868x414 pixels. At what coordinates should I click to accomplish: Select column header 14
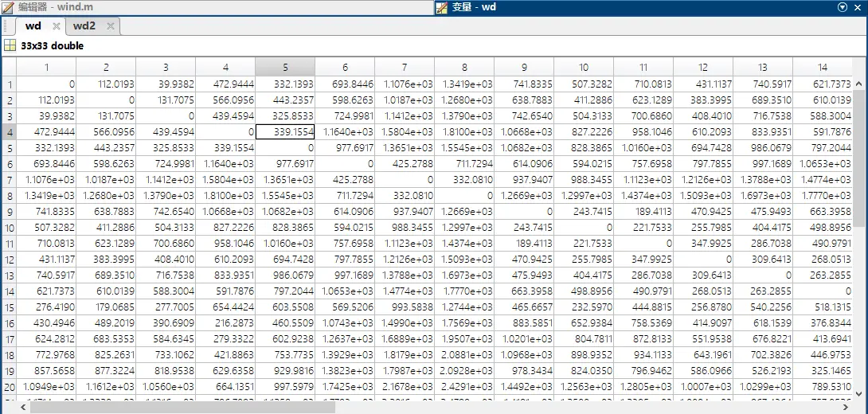point(823,67)
